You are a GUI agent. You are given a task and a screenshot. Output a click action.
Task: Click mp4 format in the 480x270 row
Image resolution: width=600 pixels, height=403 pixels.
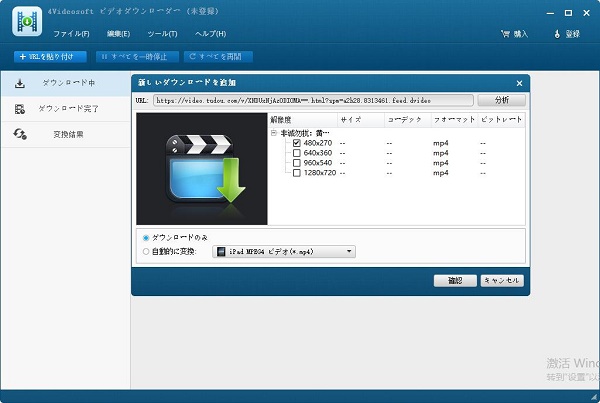(441, 143)
